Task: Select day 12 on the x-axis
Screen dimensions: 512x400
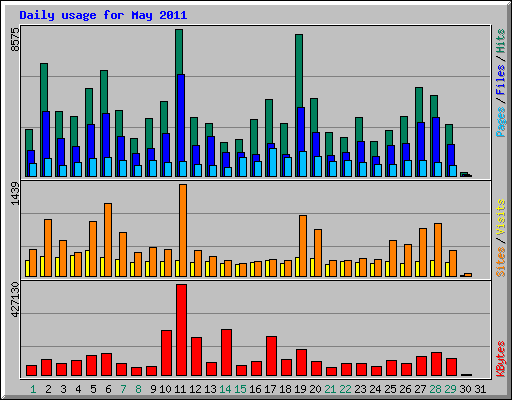Action: click(195, 389)
